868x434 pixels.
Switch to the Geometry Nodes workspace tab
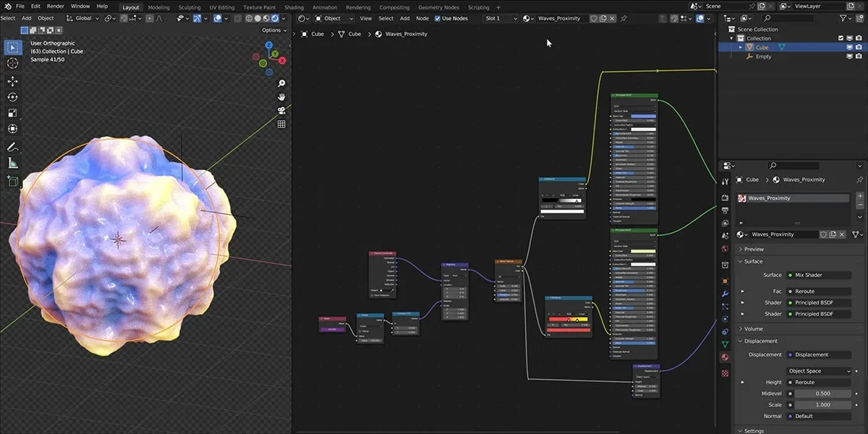(439, 7)
